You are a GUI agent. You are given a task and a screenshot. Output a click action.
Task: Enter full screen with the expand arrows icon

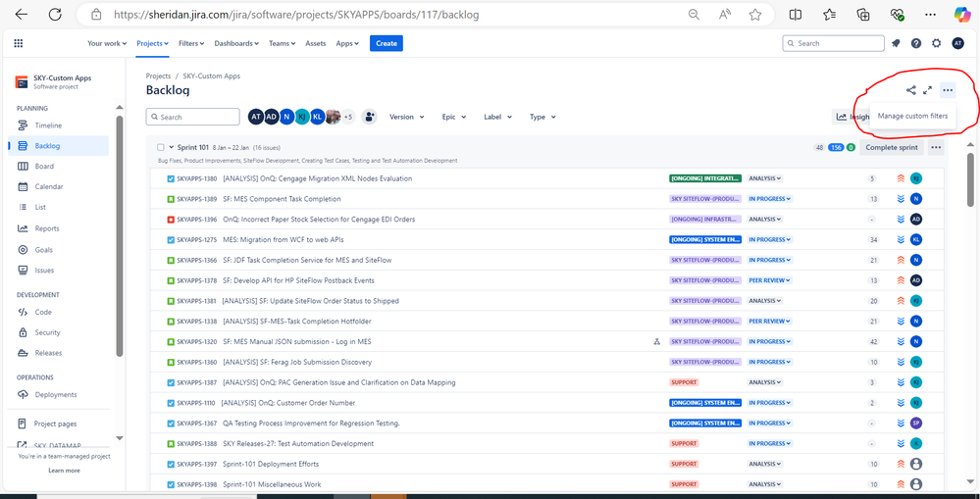pos(927,90)
